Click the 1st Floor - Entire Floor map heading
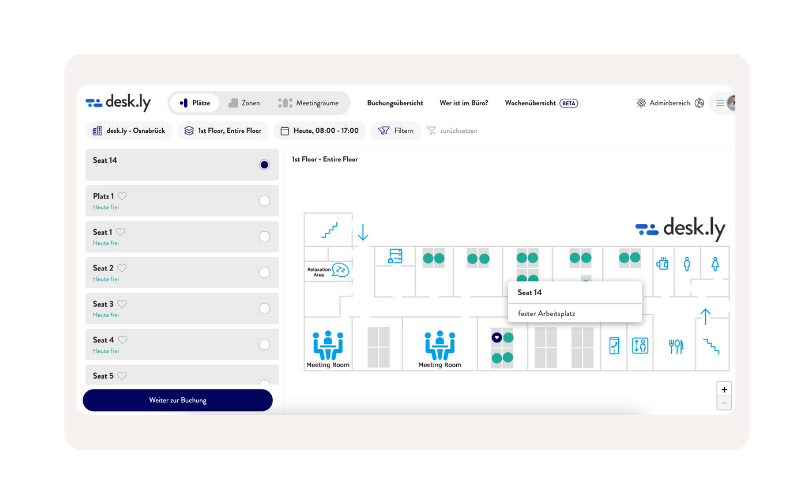Screen dimensions: 800x500 [324, 159]
